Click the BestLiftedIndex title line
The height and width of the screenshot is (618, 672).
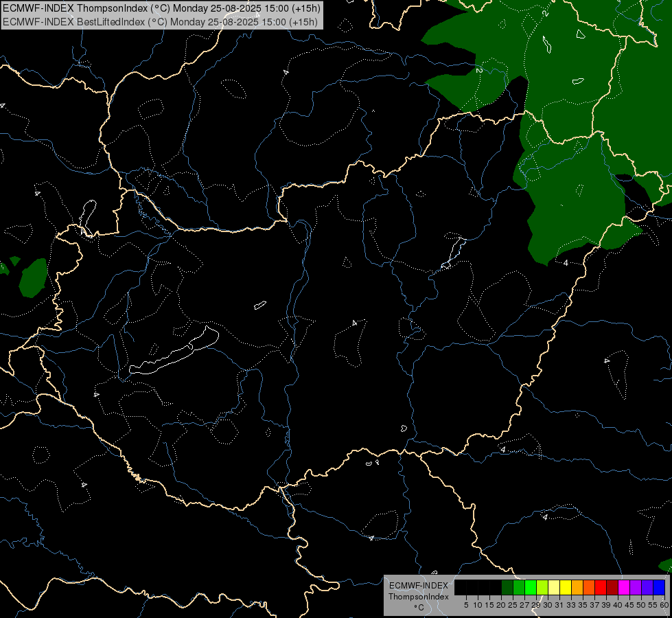tap(161, 22)
